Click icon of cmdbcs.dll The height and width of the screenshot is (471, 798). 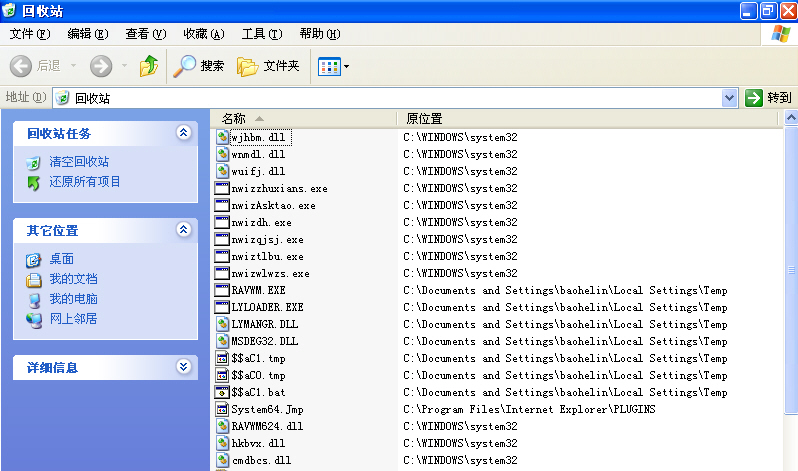222,460
